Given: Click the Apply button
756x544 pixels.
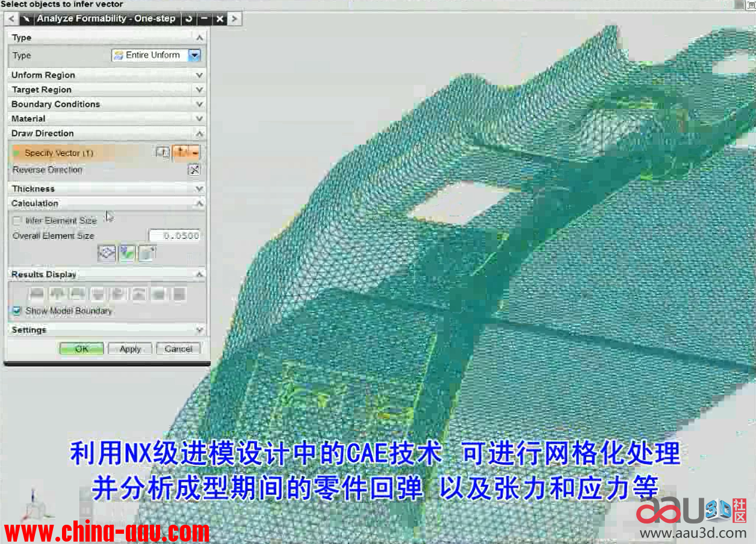Looking at the screenshot, I should tap(130, 349).
